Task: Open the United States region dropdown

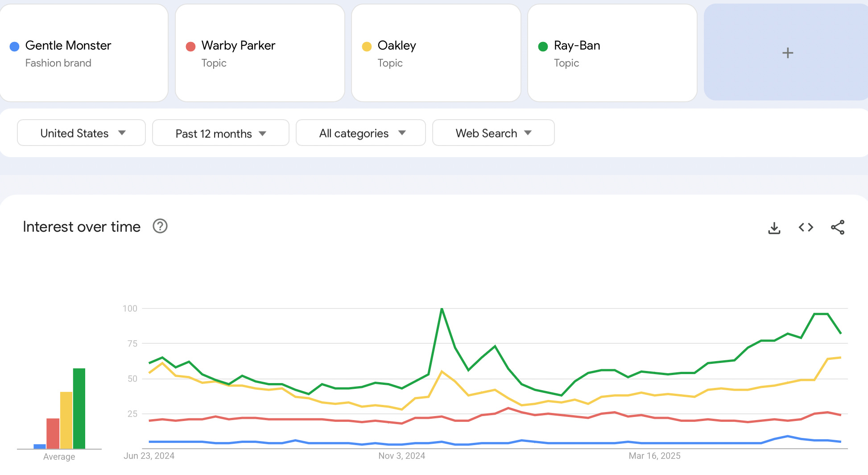Action: 81,133
